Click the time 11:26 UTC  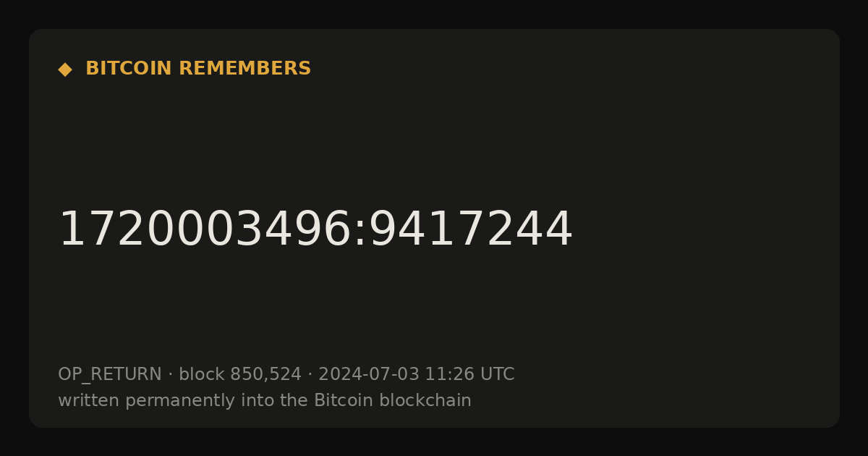pos(469,375)
